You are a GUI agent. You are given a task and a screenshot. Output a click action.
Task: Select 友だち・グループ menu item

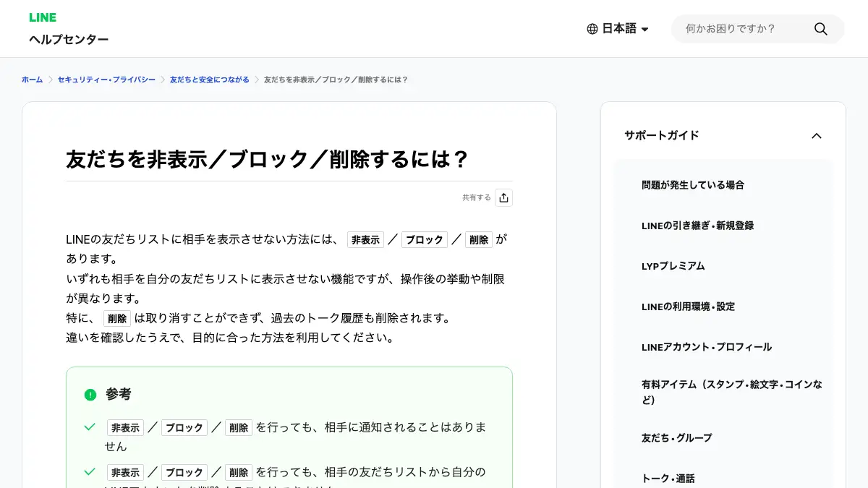(677, 438)
